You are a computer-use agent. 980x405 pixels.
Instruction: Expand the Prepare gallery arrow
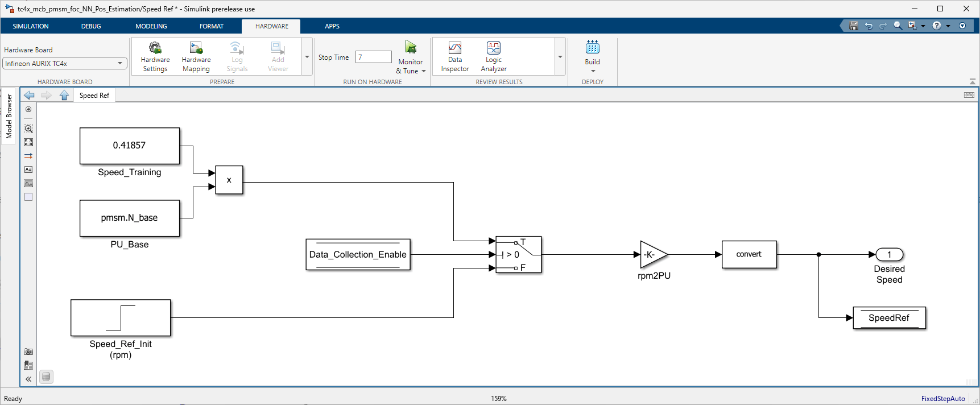tap(307, 56)
